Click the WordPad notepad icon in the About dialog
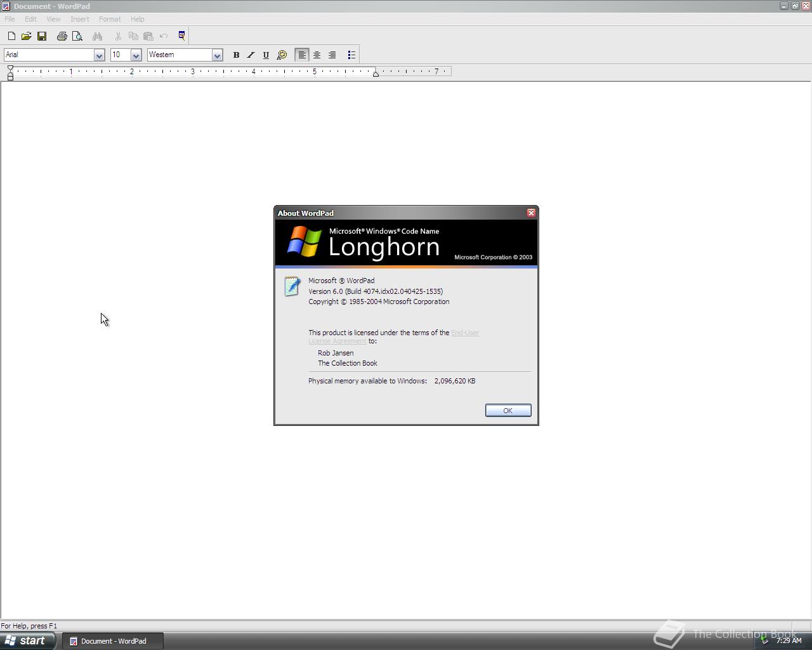 coord(292,286)
